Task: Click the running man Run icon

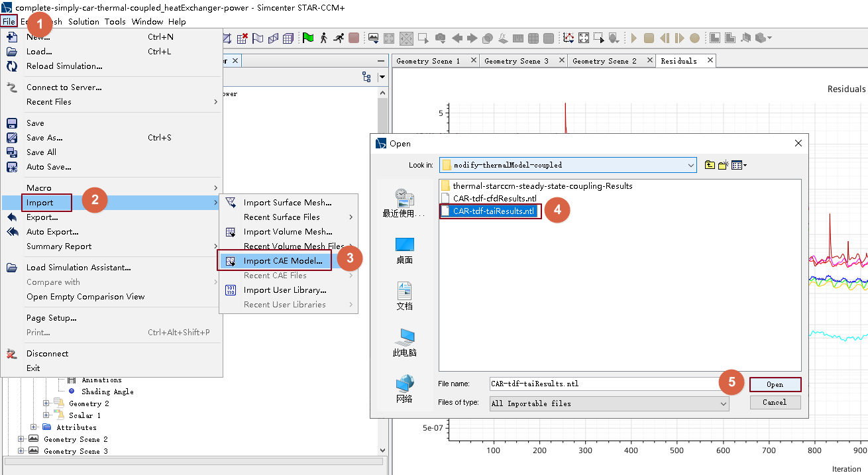Action: click(x=339, y=38)
